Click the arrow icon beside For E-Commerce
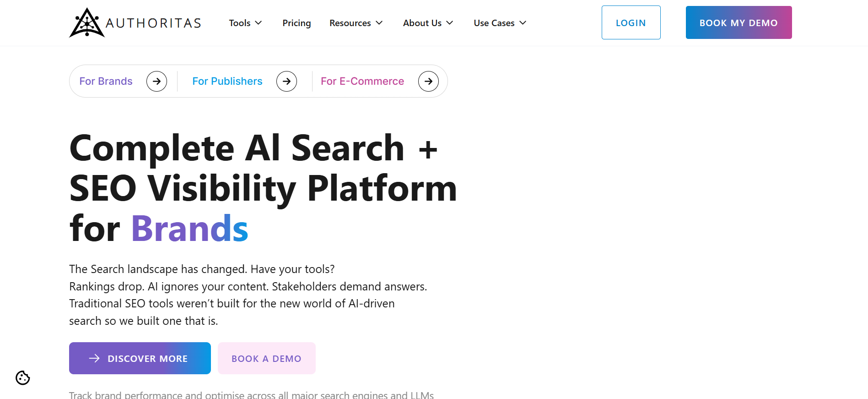This screenshot has height=399, width=868. (x=428, y=81)
